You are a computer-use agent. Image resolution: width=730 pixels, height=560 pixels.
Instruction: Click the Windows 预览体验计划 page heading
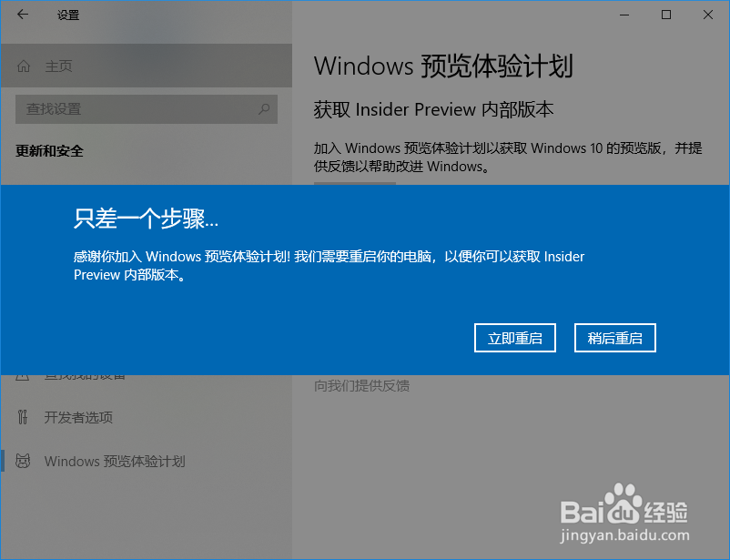coord(443,66)
